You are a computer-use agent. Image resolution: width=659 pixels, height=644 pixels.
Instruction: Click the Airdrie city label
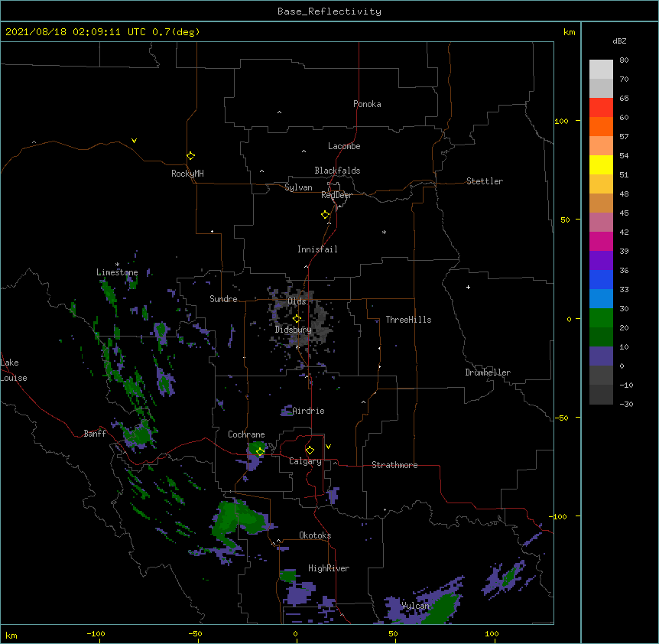[308, 411]
